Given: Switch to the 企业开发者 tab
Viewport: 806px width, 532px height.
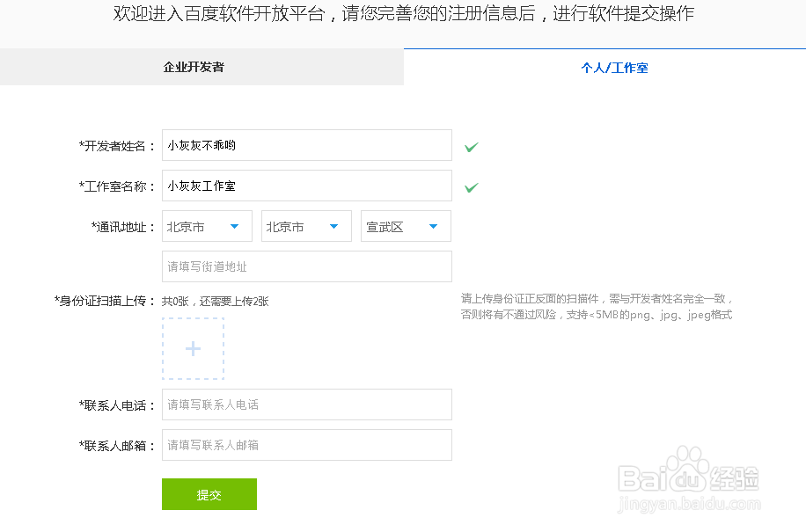Looking at the screenshot, I should tap(201, 67).
